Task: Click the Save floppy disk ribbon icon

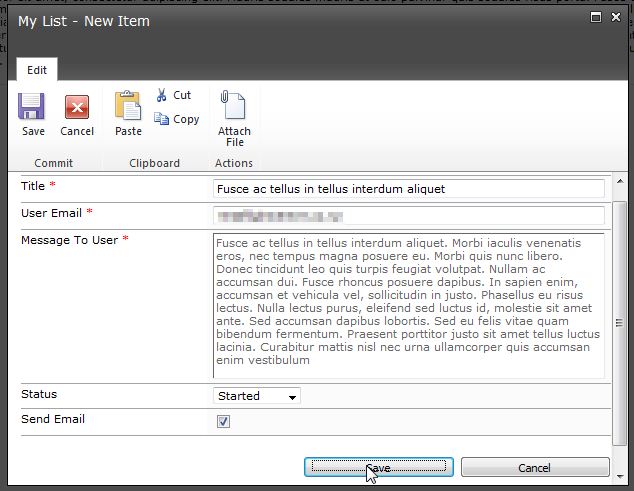Action: coord(32,106)
